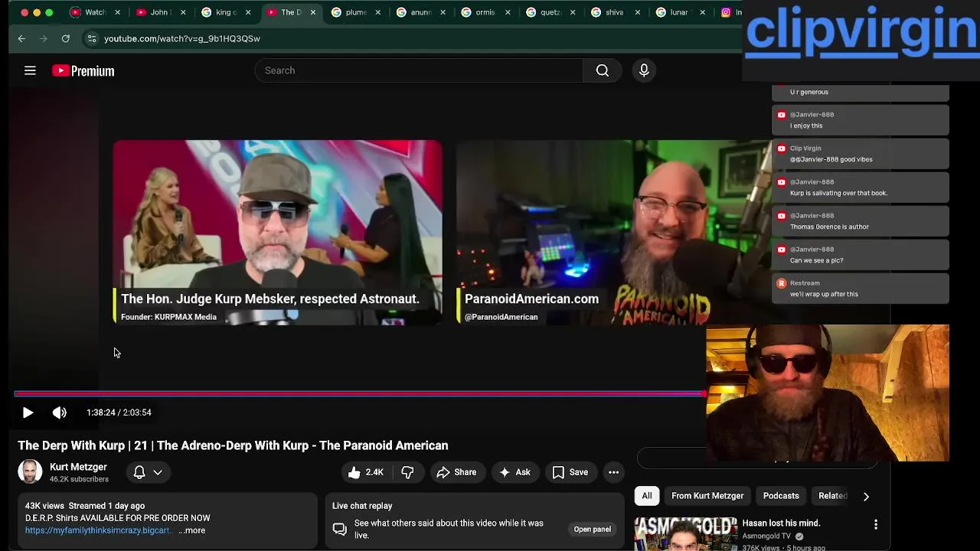Close the Watch browser tab
Viewport: 980px width, 551px height.
pos(119,12)
